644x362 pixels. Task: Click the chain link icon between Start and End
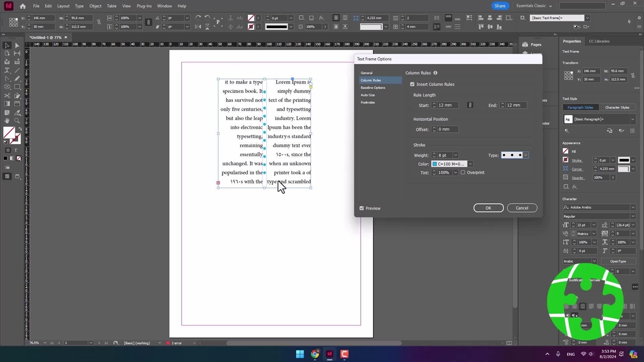470,105
